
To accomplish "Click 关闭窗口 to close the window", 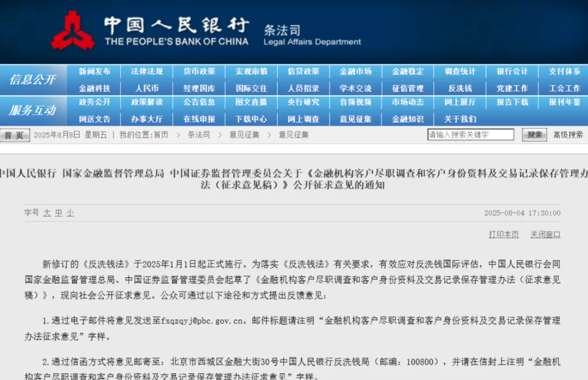I will 545,235.
